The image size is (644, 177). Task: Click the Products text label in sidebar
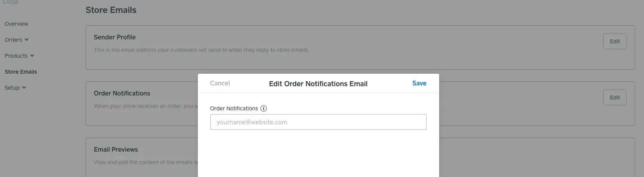(16, 56)
